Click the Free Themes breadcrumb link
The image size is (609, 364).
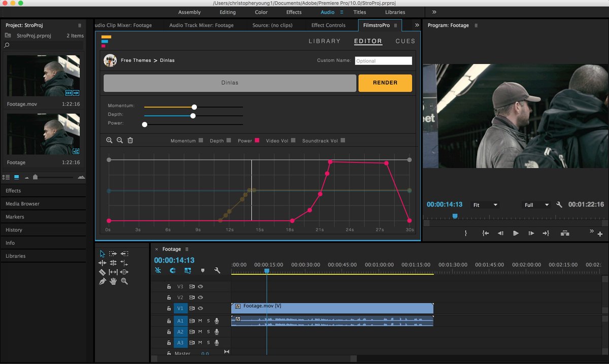tap(136, 60)
